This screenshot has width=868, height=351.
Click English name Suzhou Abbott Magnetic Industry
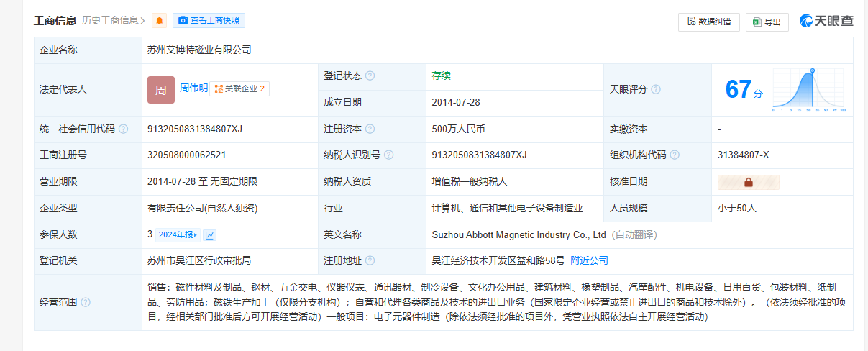click(518, 234)
